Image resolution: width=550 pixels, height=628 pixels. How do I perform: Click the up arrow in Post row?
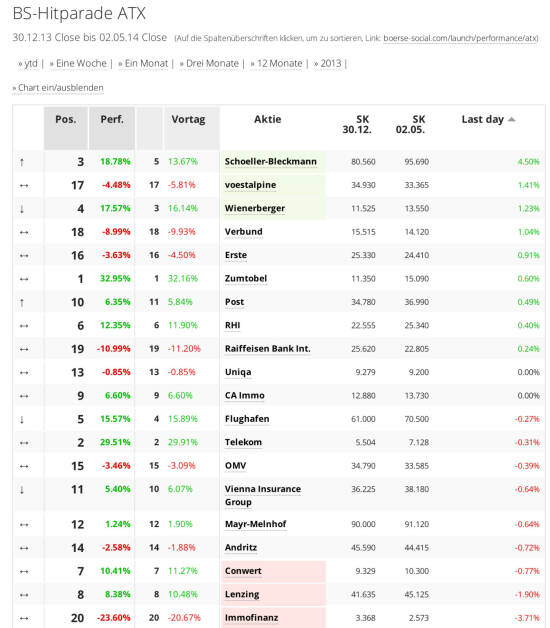(22, 303)
